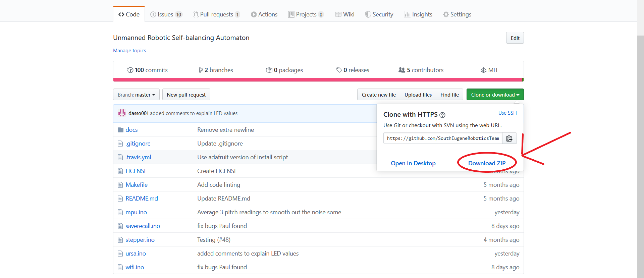
Task: Open repository Settings tab
Action: pyautogui.click(x=457, y=14)
